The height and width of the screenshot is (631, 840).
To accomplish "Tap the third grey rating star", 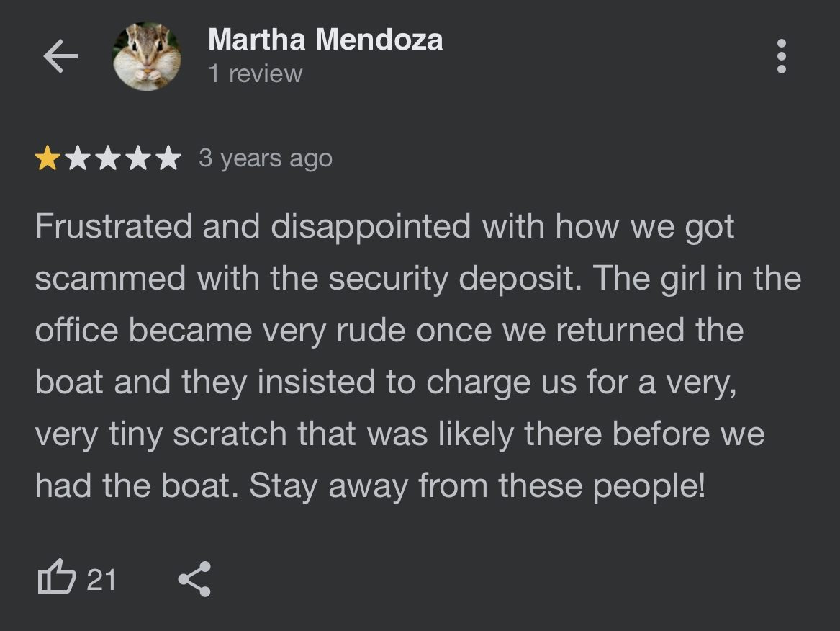I will click(108, 158).
